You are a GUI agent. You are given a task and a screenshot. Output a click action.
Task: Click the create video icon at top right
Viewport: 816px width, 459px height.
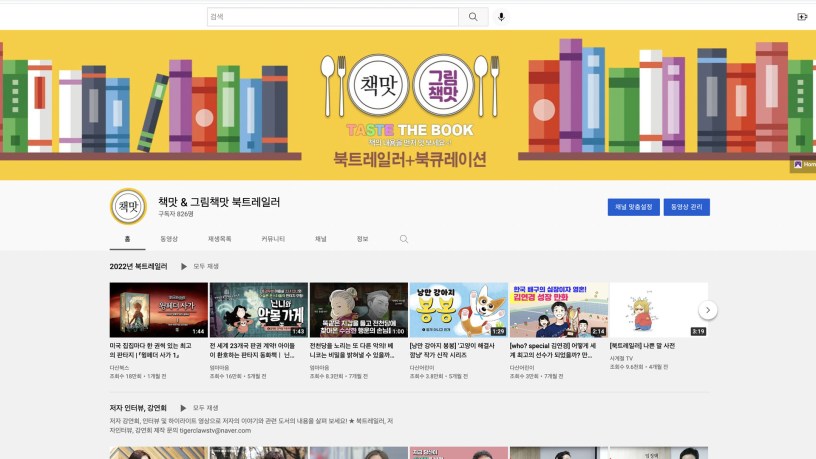[801, 17]
